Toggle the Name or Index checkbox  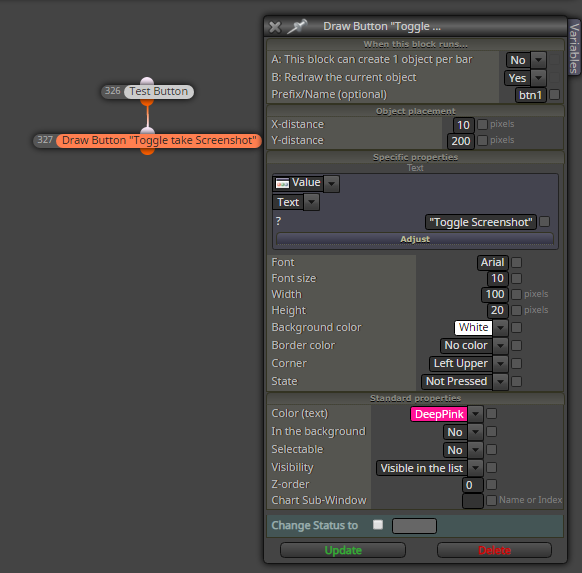point(491,500)
